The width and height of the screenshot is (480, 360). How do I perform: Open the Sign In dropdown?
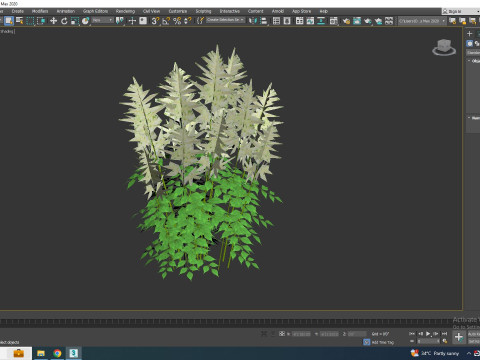point(461,11)
